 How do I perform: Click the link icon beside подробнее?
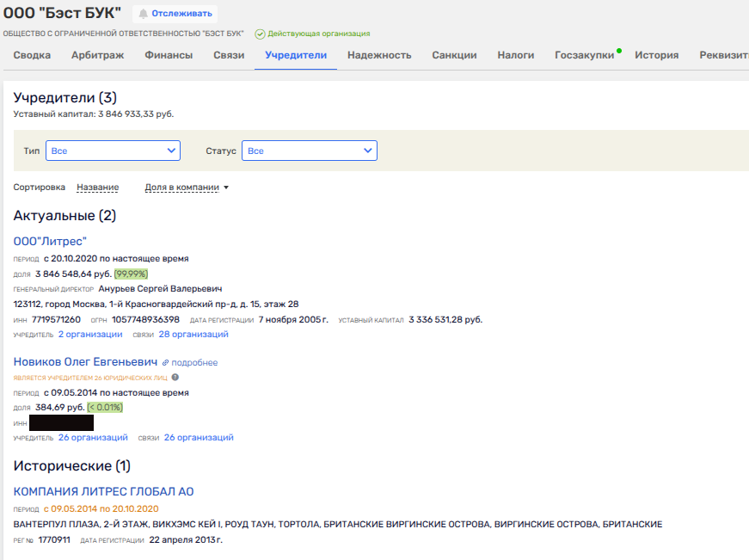click(x=165, y=363)
